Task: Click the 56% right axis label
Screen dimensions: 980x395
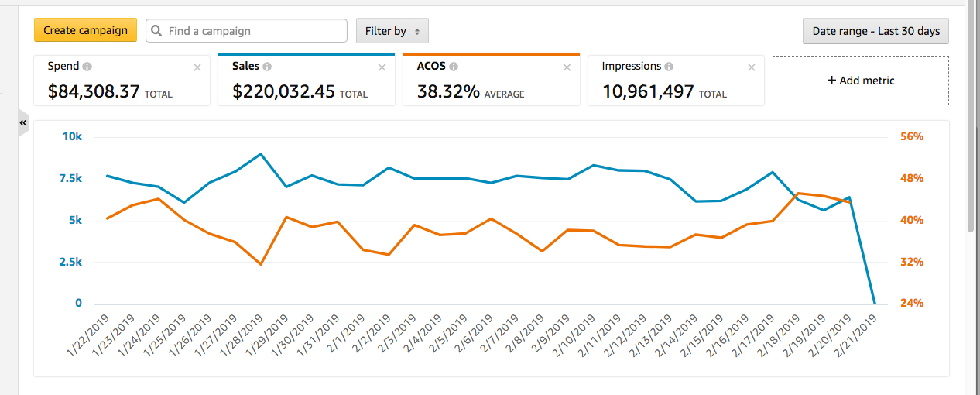Action: (x=912, y=137)
